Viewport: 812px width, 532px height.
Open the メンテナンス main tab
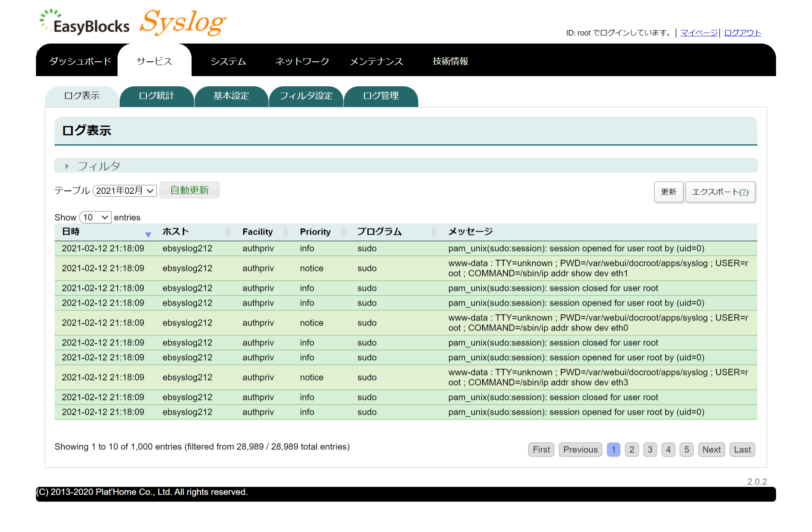[376, 61]
